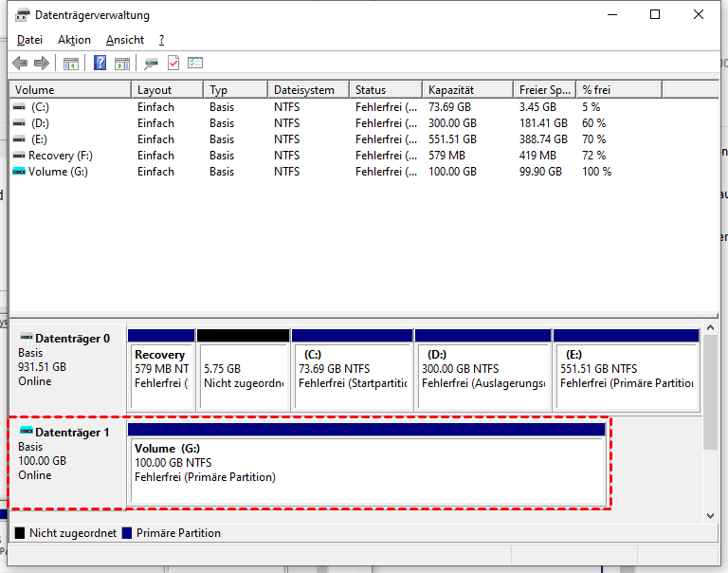Sort by the Volume column header
The width and height of the screenshot is (728, 573).
(x=70, y=90)
